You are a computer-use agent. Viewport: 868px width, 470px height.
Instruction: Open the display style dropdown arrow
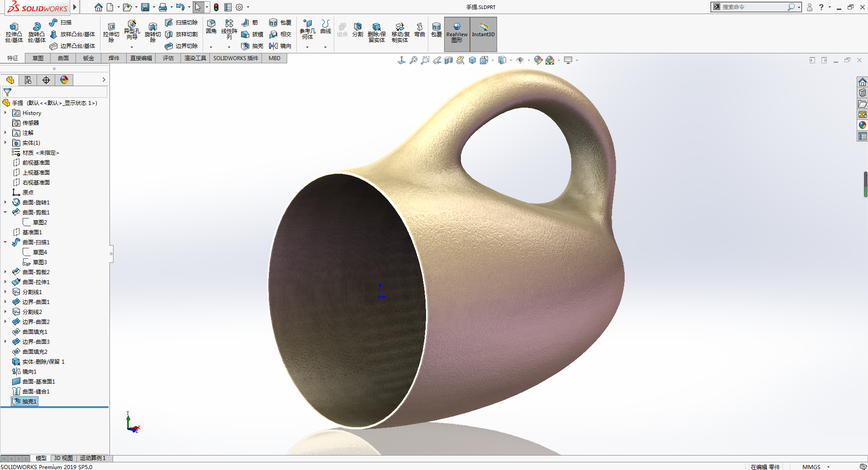click(511, 60)
